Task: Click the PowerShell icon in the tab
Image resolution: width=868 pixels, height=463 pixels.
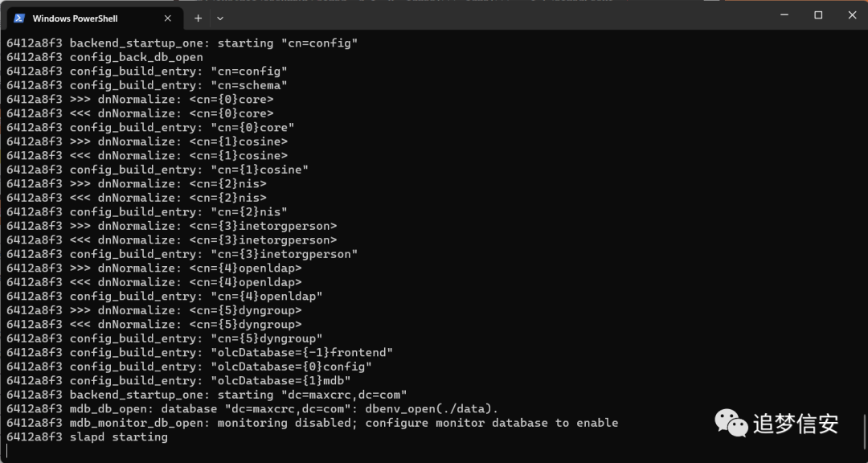Action: (x=19, y=18)
